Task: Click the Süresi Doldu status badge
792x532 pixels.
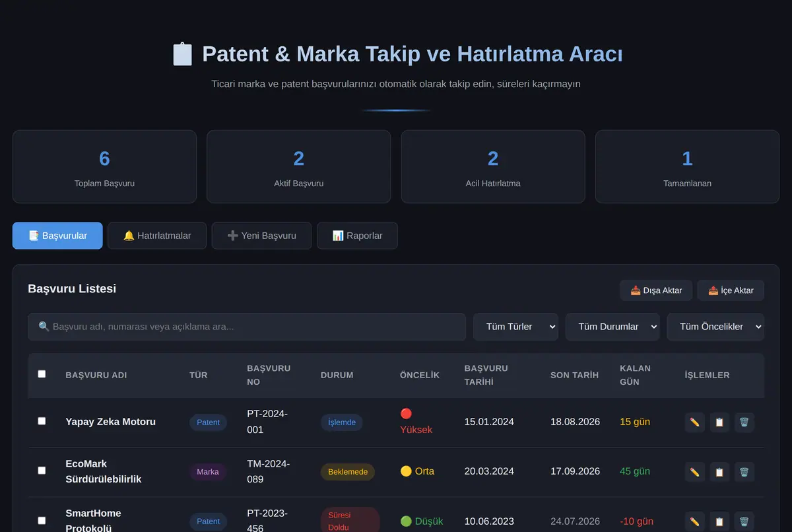Action: (x=350, y=521)
